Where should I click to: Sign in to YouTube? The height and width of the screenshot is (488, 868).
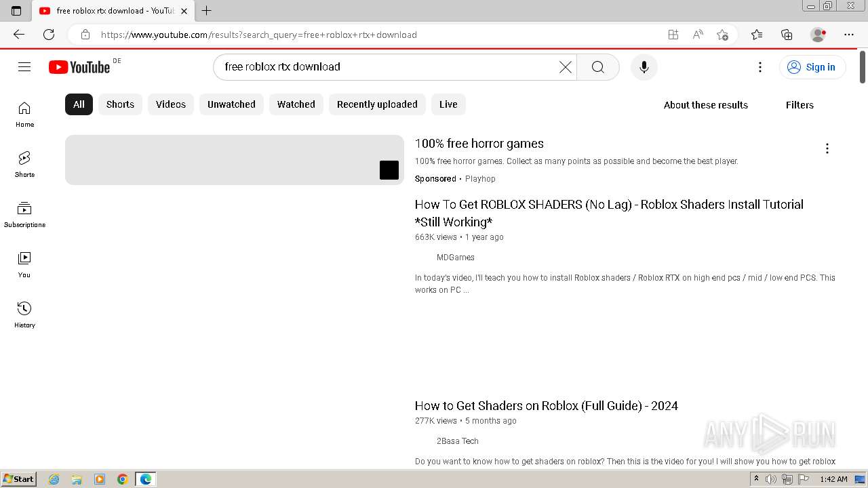coord(812,67)
